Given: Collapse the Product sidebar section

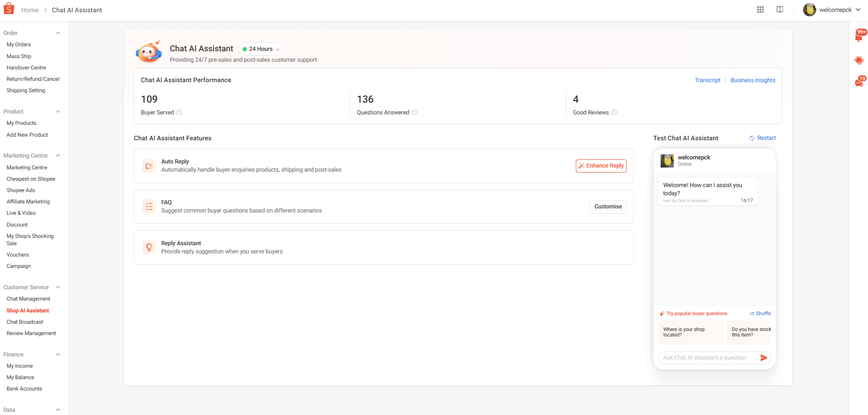Looking at the screenshot, I should coord(58,112).
